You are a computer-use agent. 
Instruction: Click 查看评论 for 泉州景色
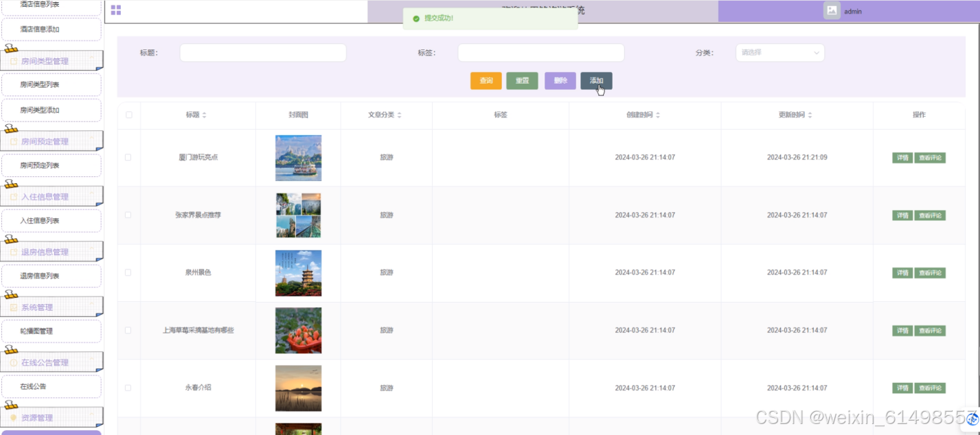tap(930, 273)
